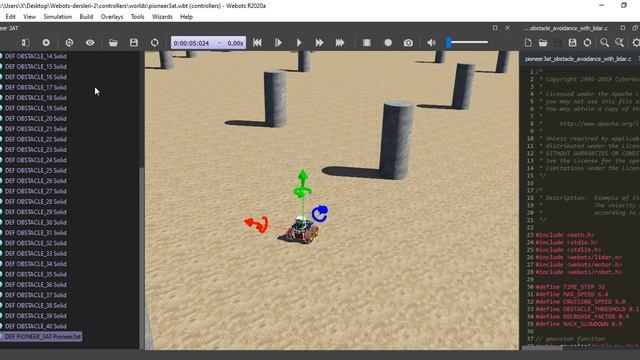Revert the file in text editor
Screen dimensions: 640x360
tap(587, 42)
